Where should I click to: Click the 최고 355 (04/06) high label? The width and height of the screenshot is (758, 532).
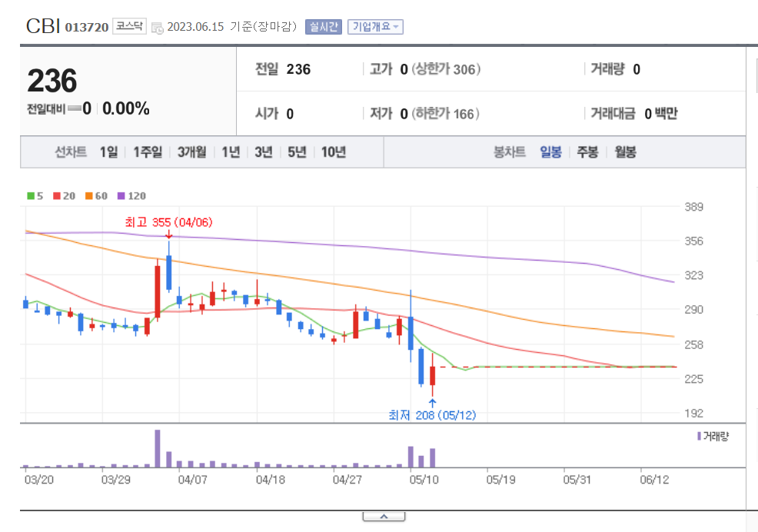(168, 222)
